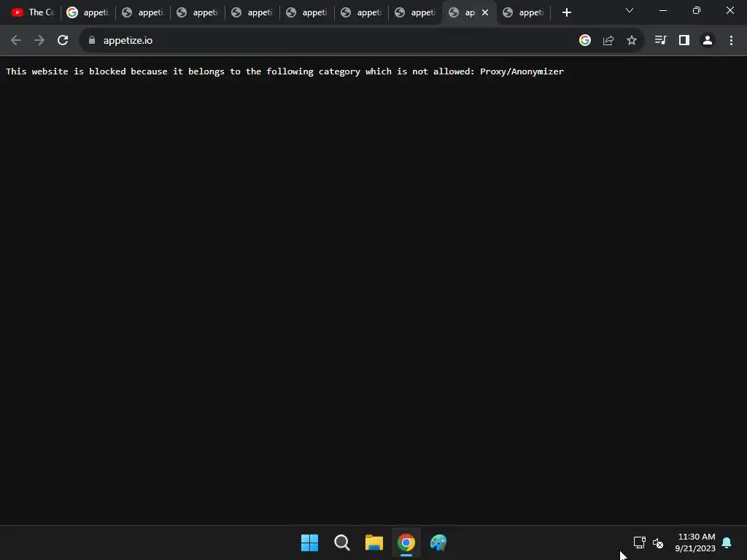Go back to the previous page
This screenshot has height=560, width=747.
16,41
